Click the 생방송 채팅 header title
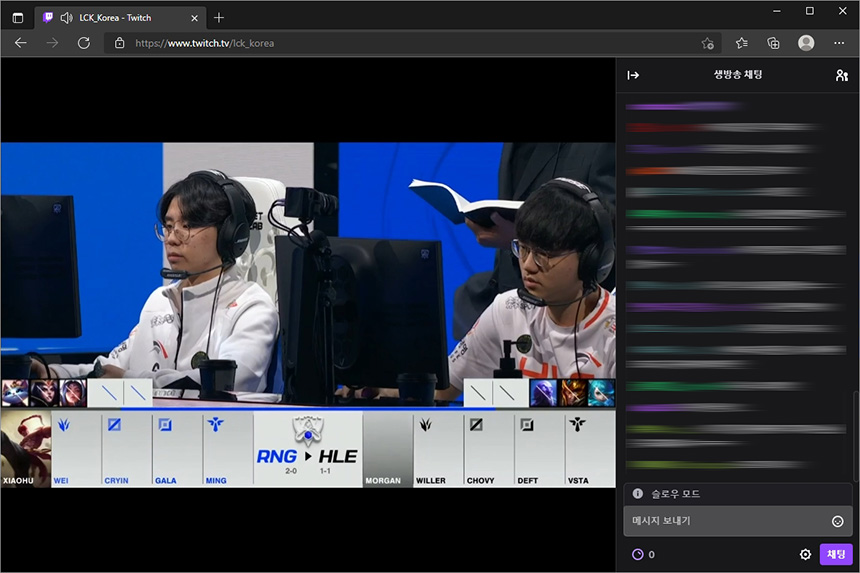860x573 pixels. 738,75
